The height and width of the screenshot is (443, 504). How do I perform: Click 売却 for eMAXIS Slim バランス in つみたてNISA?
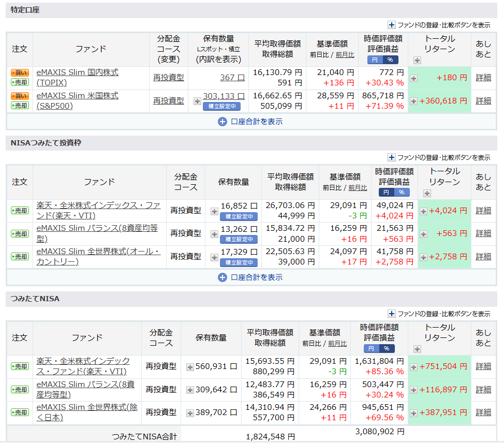[x=20, y=390]
